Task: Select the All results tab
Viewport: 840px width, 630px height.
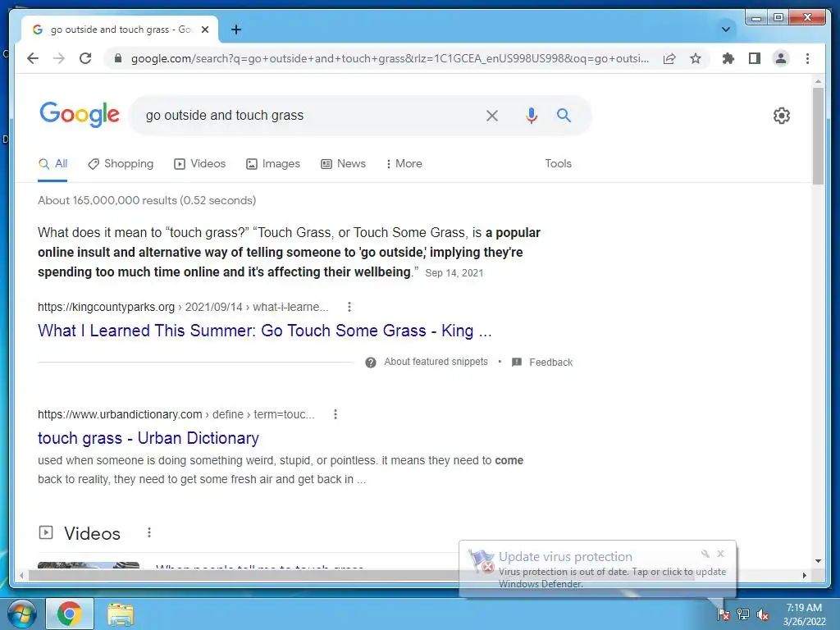Action: coord(53,164)
